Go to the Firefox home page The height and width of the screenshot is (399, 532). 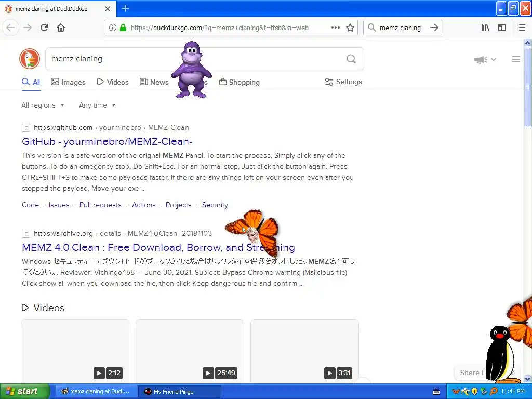pos(61,28)
